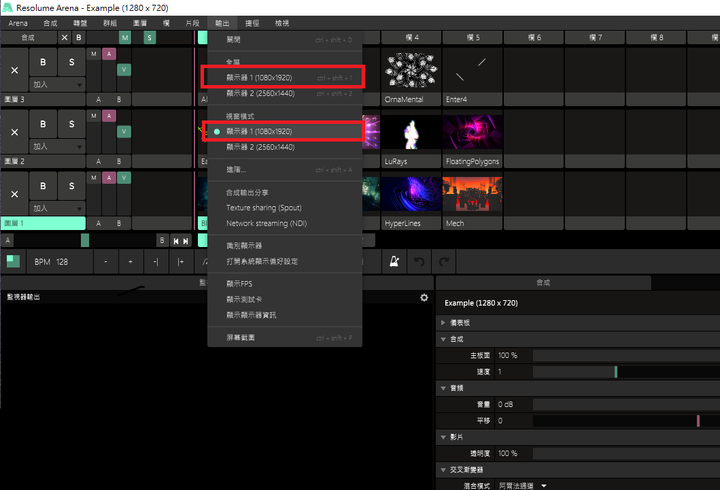This screenshot has width=720, height=490.
Task: Click the redo arrow icon
Action: [444, 262]
